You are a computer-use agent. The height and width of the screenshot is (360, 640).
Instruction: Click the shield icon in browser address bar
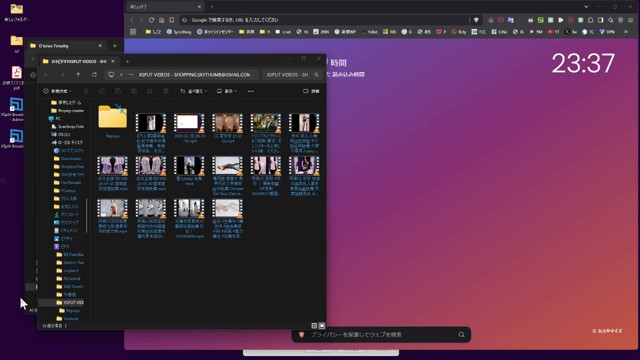[476, 20]
